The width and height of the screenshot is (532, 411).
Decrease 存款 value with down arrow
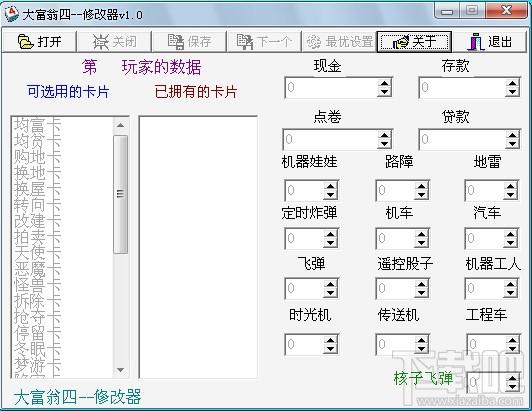512,92
